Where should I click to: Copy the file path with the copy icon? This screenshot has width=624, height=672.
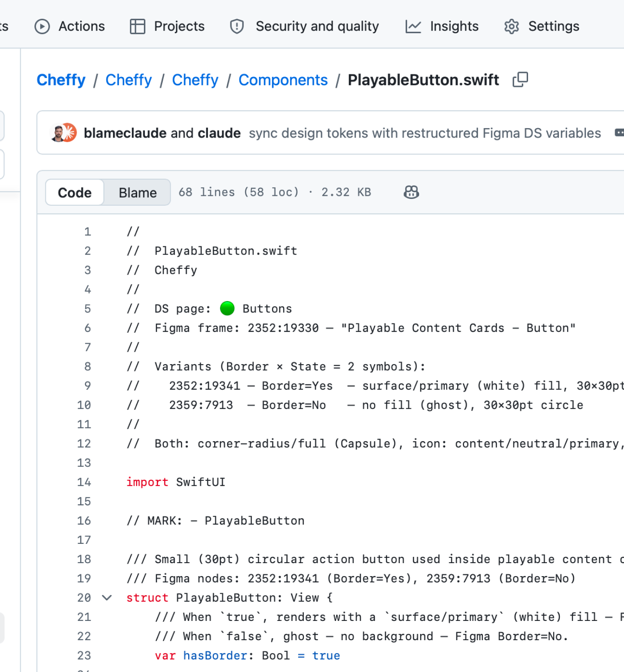(520, 80)
